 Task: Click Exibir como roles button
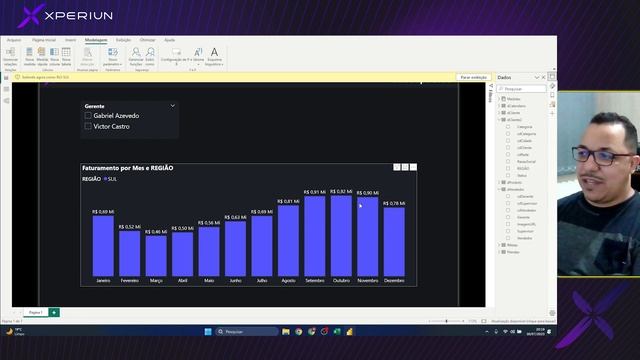(x=150, y=56)
